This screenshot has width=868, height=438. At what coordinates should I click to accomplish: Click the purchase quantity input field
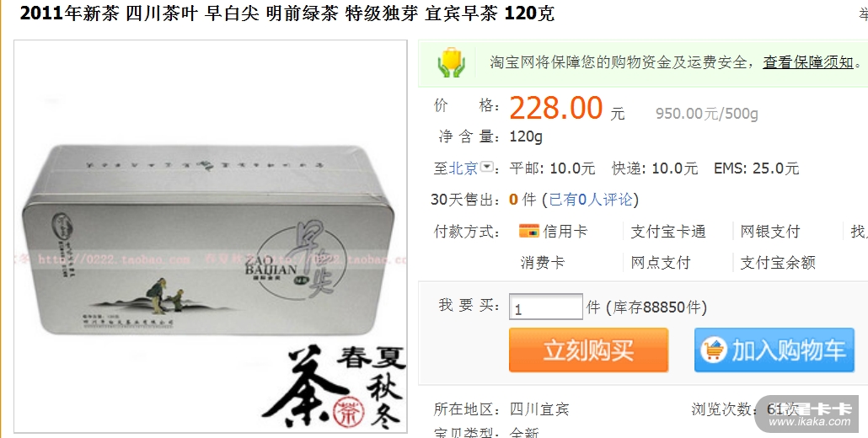[x=546, y=307]
